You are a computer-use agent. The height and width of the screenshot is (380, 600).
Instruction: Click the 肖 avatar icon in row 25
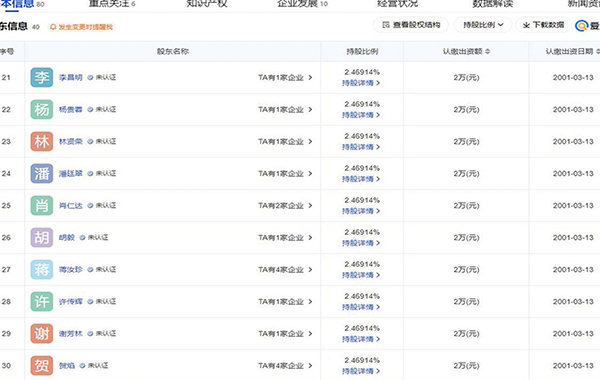pyautogui.click(x=42, y=205)
